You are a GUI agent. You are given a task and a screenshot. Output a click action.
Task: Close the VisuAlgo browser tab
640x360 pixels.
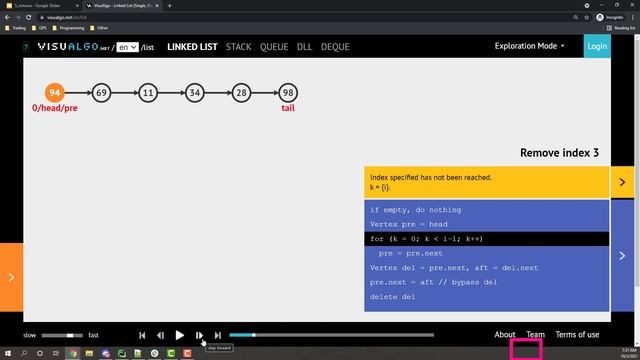point(157,6)
